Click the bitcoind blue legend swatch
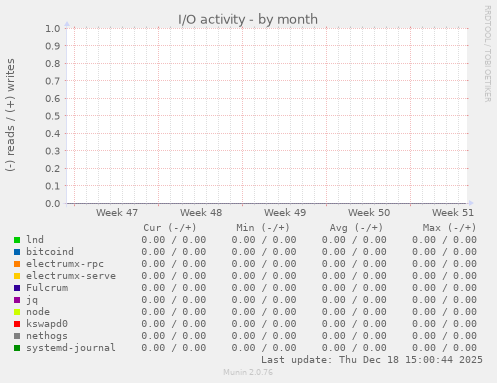The image size is (497, 383). (x=17, y=252)
